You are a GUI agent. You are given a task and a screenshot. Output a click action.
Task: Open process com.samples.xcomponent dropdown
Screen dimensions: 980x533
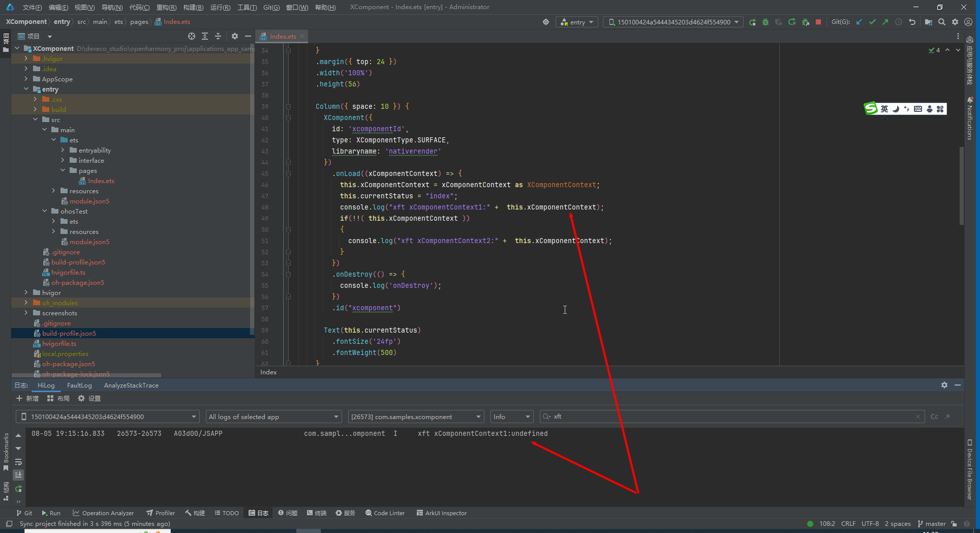click(x=416, y=417)
